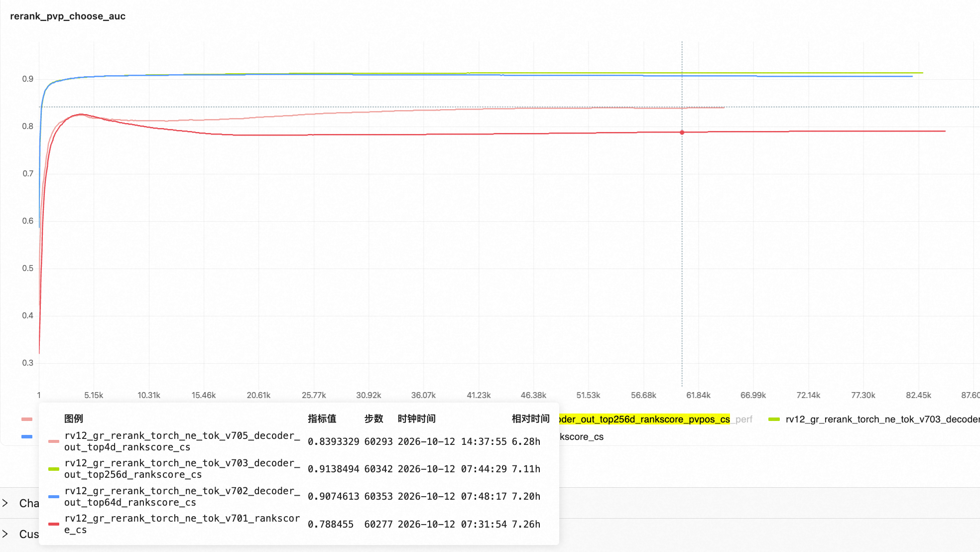Click x-axis tick label 25.77k
980x552 pixels.
pyautogui.click(x=314, y=395)
